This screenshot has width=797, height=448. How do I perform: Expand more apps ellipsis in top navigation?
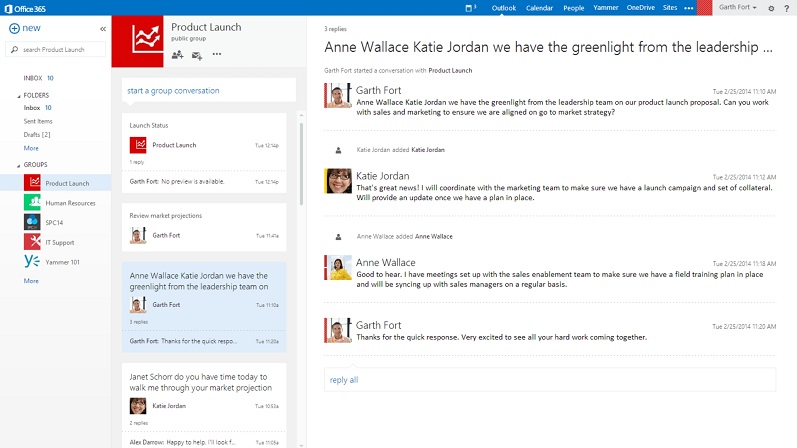(x=689, y=8)
